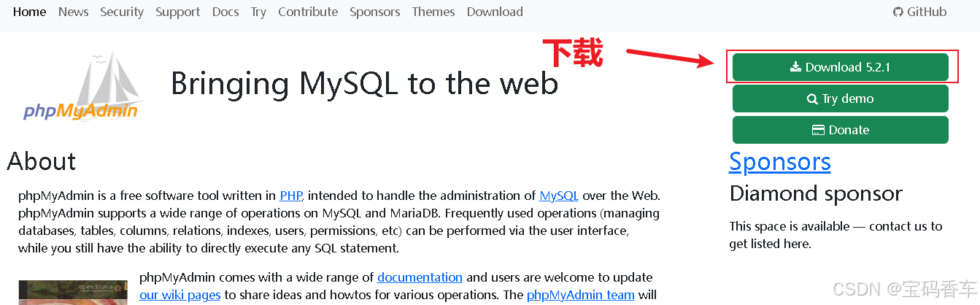980x305 pixels.
Task: Open the Download nav item
Action: coord(495,12)
